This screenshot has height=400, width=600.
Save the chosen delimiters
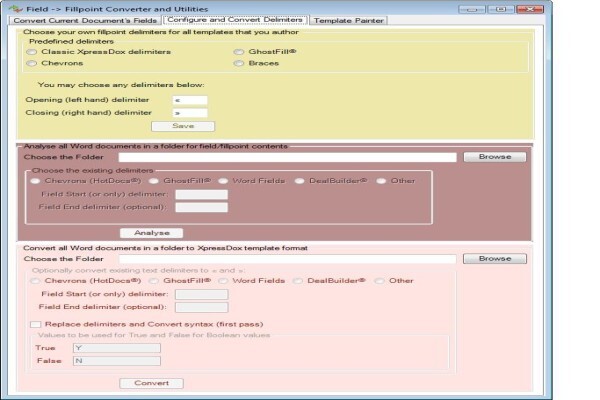click(x=183, y=126)
